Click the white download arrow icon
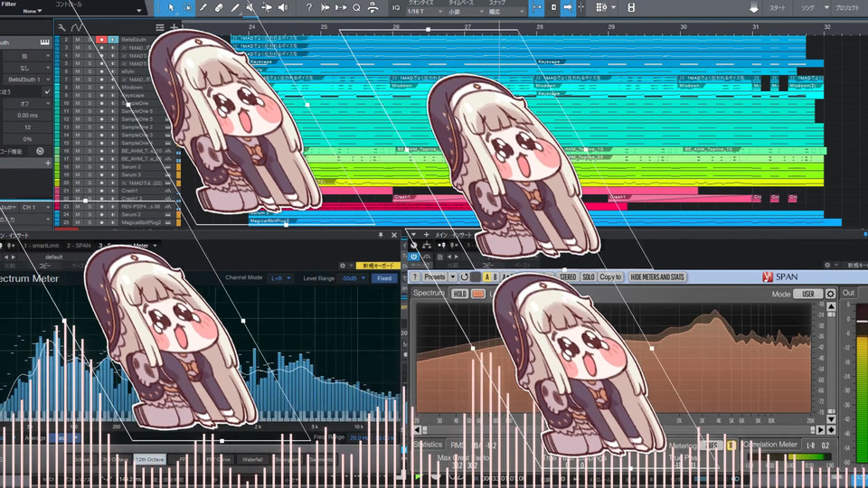This screenshot has height=488, width=868. [x=754, y=8]
